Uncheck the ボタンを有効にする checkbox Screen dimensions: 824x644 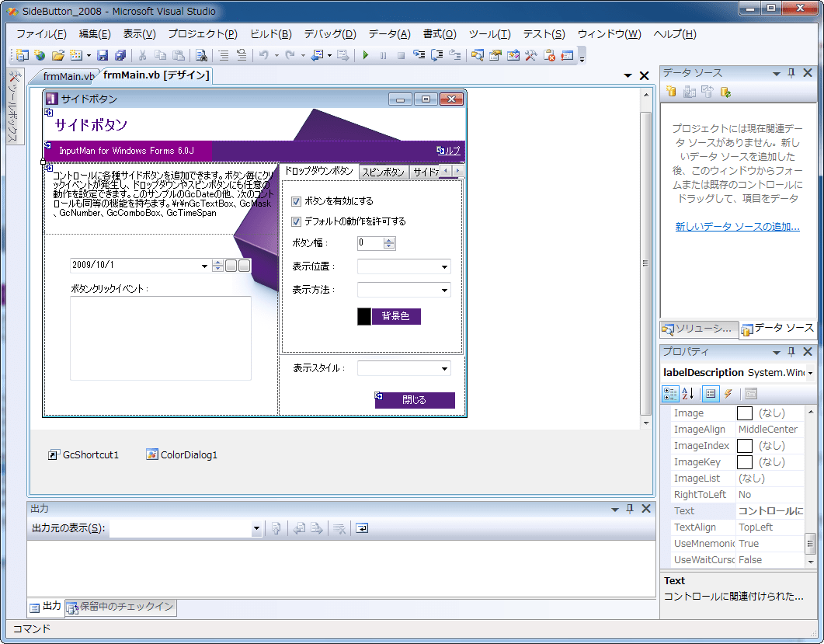(296, 200)
